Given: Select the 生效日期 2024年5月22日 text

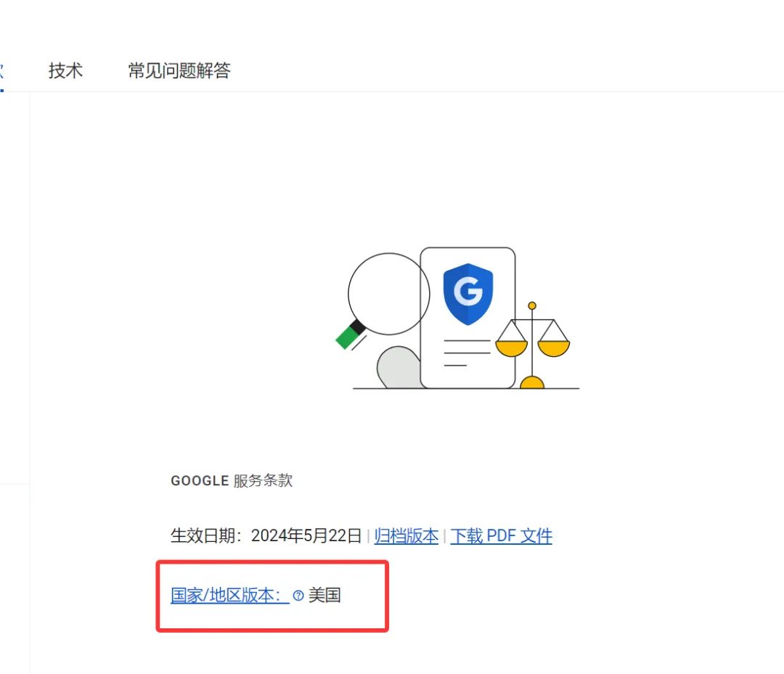Looking at the screenshot, I should coord(266,535).
